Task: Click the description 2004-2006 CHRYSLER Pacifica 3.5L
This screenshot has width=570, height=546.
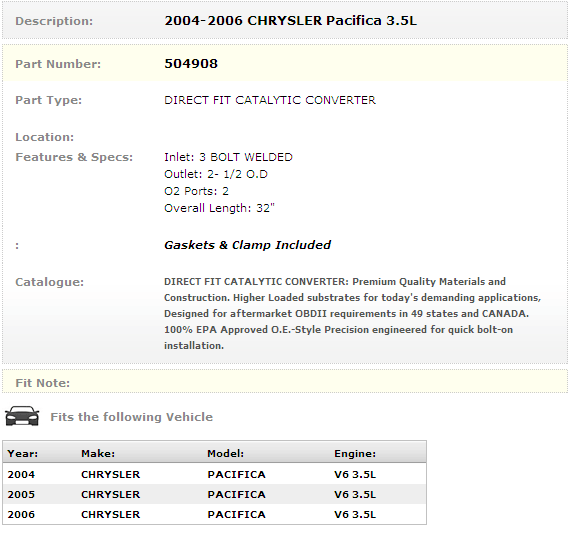Action: (290, 21)
